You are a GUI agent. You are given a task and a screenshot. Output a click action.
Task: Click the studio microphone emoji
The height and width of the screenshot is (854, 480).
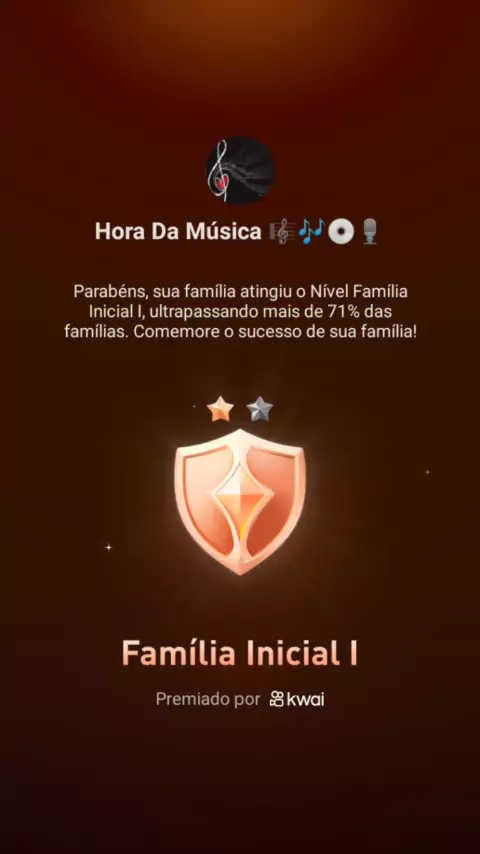(370, 231)
